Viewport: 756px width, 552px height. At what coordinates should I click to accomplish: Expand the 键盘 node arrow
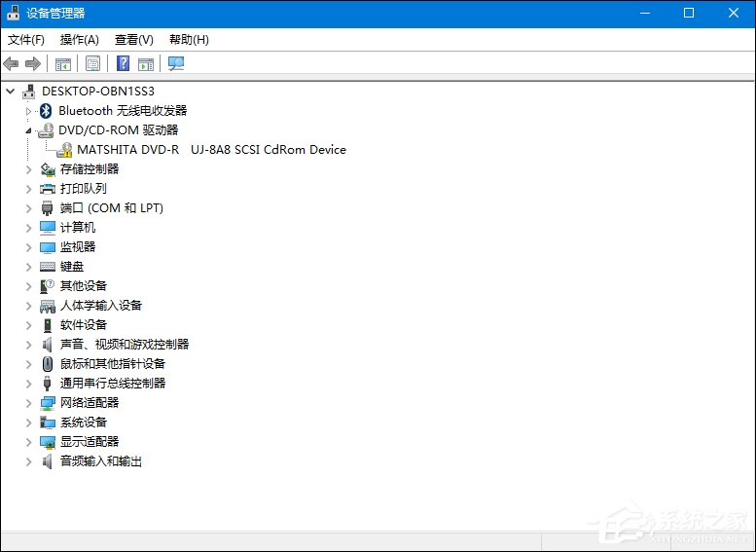pos(28,267)
